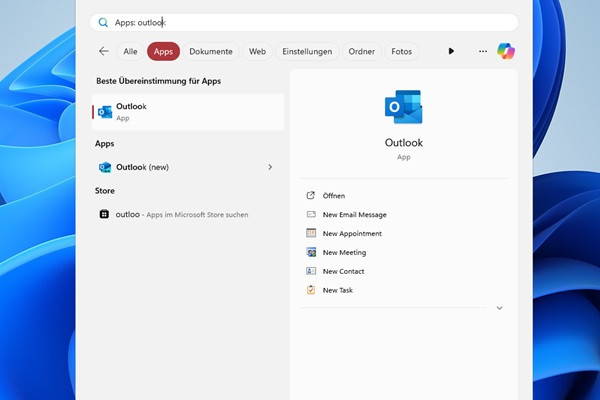Expand more actions with the down chevron
The image size is (600, 400).
(499, 308)
